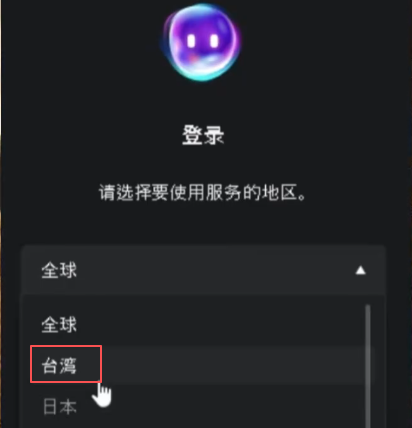The image size is (412, 428).
Task: Click the partially visible 日本 row
Action: (193, 407)
